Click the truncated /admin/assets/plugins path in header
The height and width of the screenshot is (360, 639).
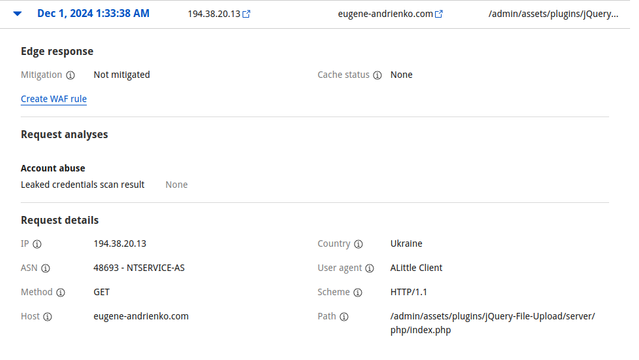pyautogui.click(x=553, y=14)
